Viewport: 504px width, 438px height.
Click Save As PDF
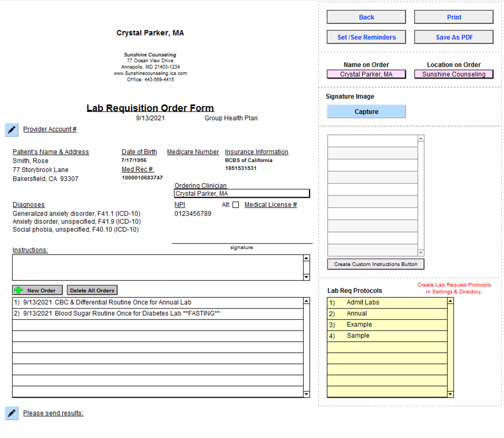[454, 37]
